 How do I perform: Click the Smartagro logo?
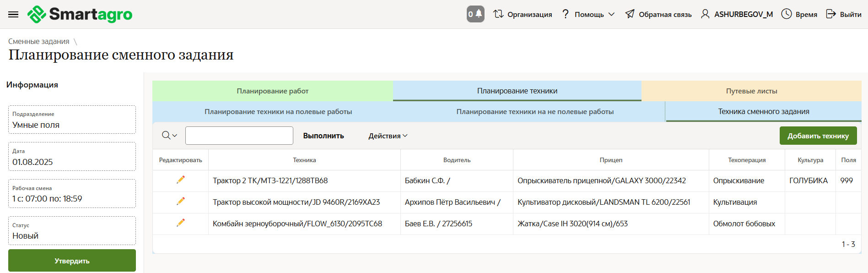click(80, 14)
